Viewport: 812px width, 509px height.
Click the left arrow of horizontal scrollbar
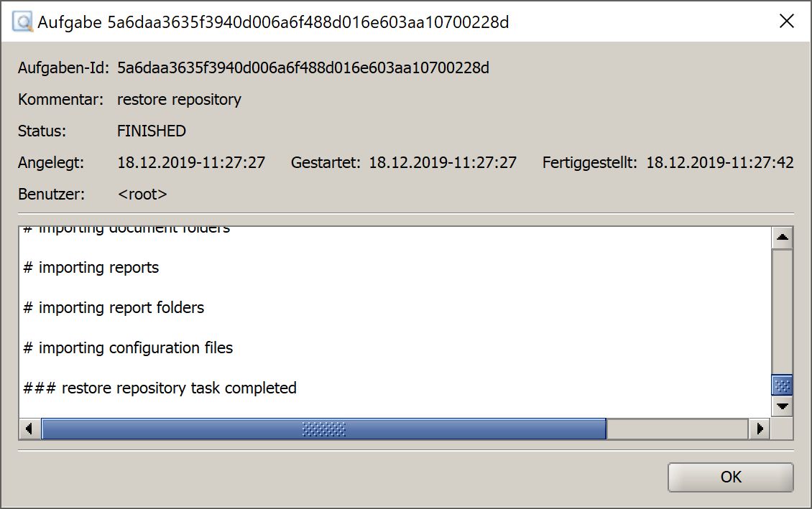coord(30,429)
